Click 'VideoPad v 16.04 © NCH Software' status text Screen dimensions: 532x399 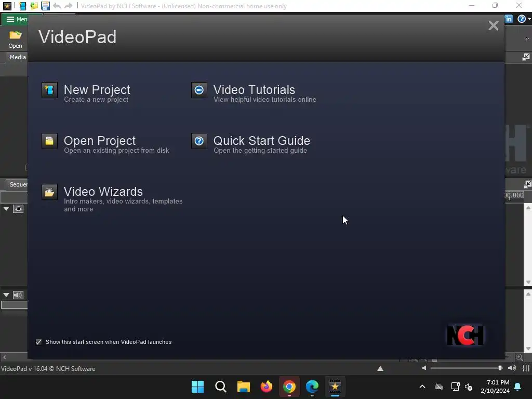click(48, 369)
